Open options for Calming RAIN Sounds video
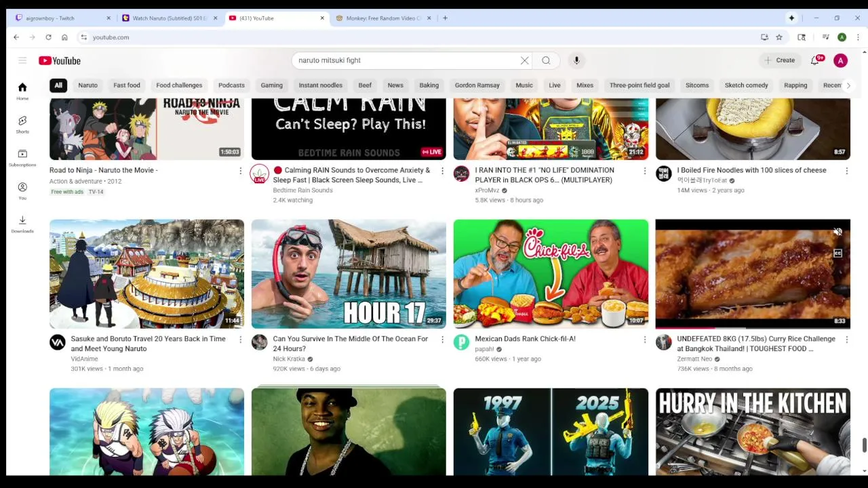 click(442, 171)
